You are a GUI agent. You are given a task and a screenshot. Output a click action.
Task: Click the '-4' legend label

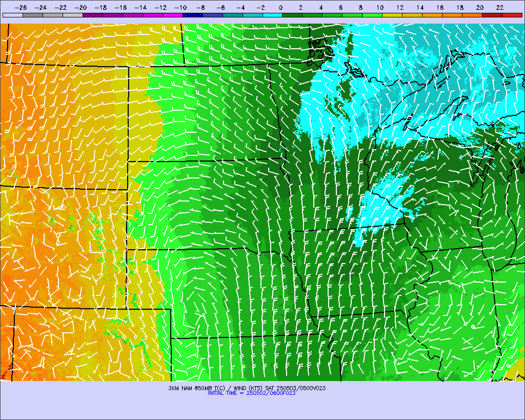(240, 7)
